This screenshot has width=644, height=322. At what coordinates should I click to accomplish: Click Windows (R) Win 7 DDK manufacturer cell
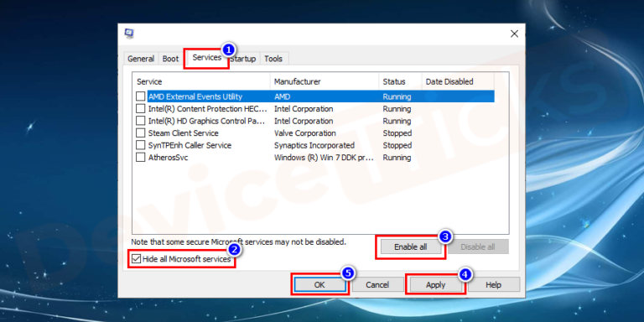pyautogui.click(x=324, y=158)
